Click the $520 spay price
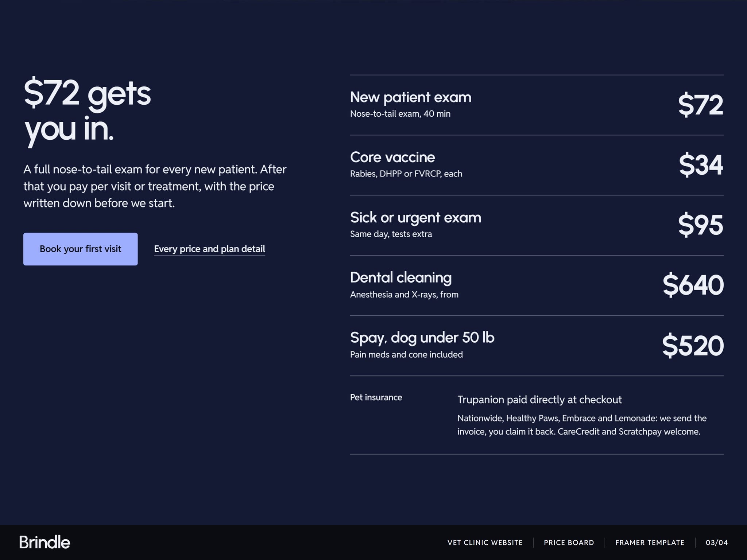The image size is (747, 560). 693,346
